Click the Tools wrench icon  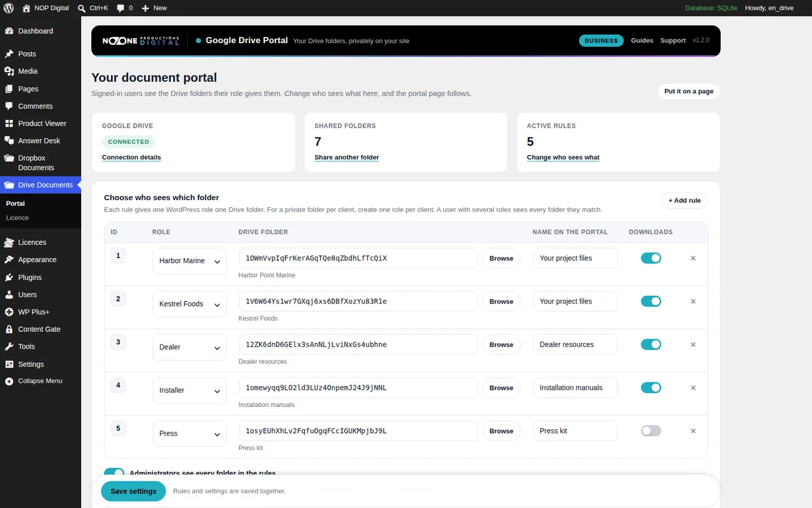click(9, 347)
